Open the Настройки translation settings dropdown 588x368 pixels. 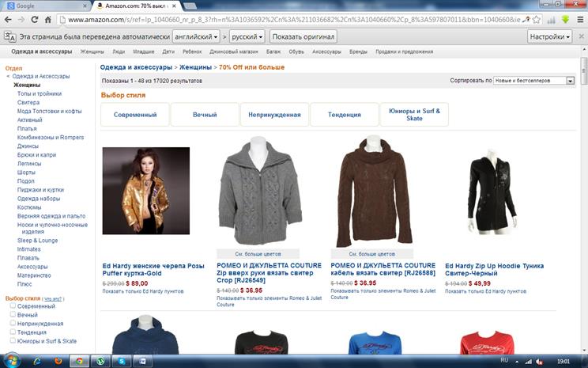pos(550,36)
